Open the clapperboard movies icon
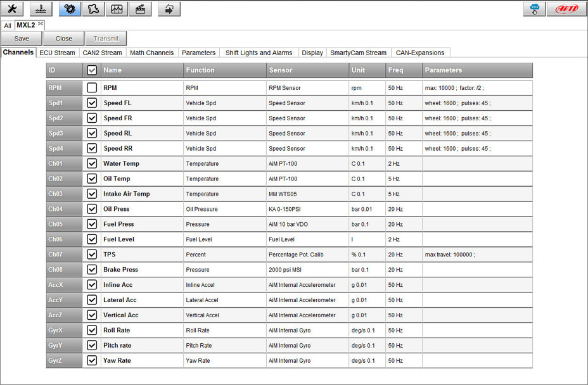588x385 pixels. [140, 9]
